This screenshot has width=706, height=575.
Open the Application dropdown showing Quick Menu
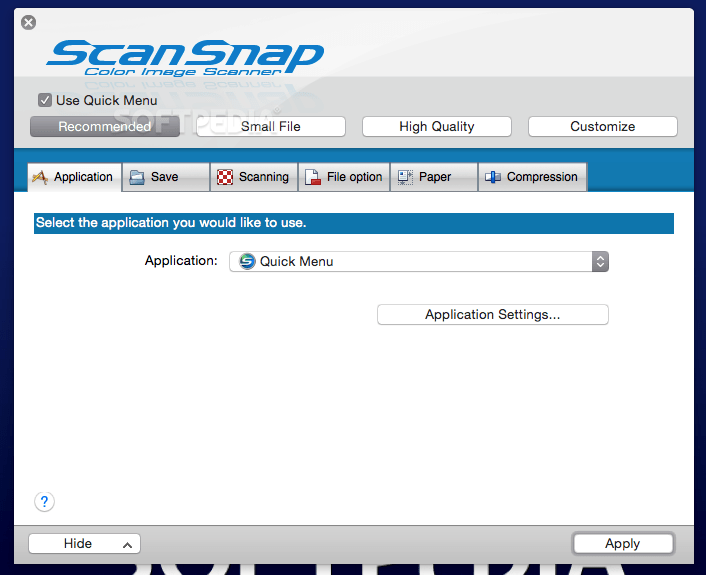(419, 262)
